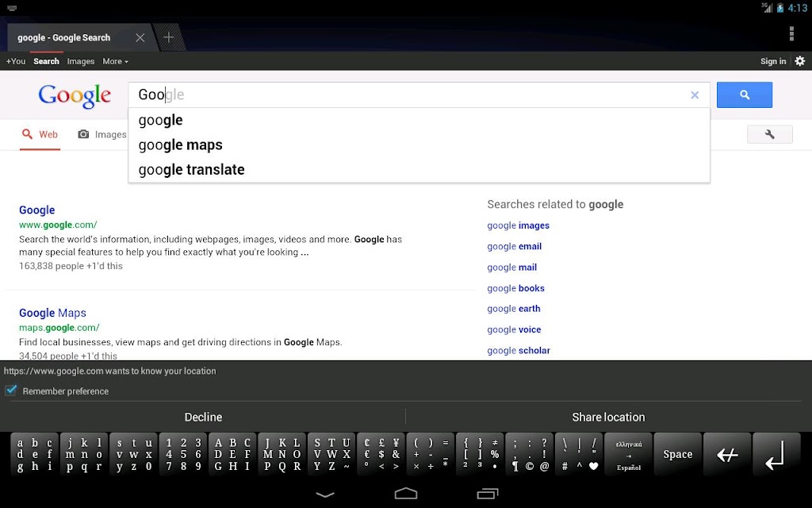Tap the punctuation key with semicolon and @
This screenshot has height=508, width=812.
click(529, 455)
